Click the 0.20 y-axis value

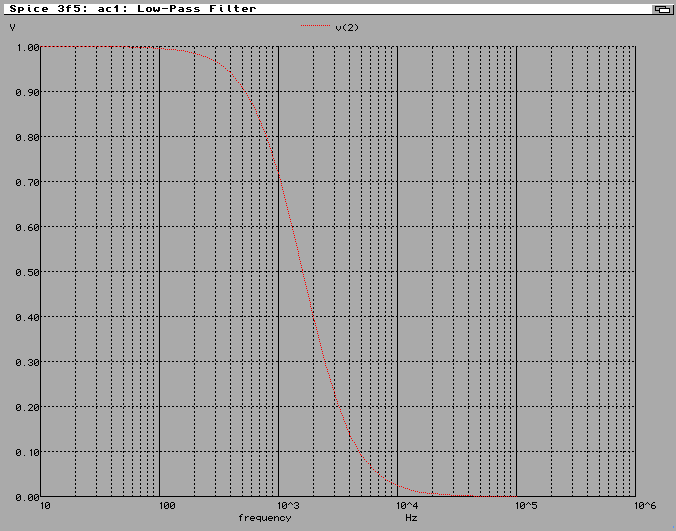28,407
